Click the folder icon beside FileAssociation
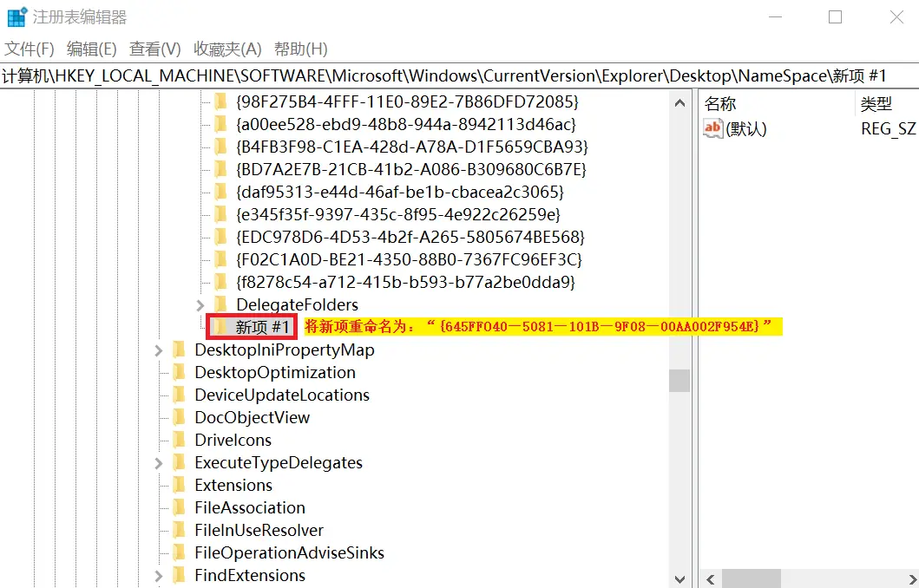 click(x=180, y=507)
